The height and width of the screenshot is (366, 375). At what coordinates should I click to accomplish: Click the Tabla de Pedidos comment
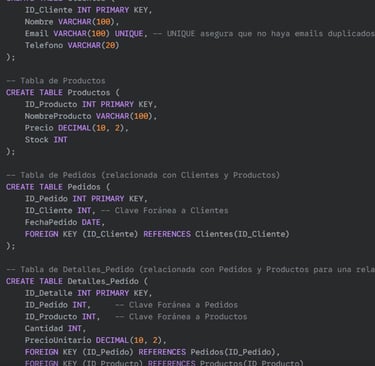click(143, 175)
